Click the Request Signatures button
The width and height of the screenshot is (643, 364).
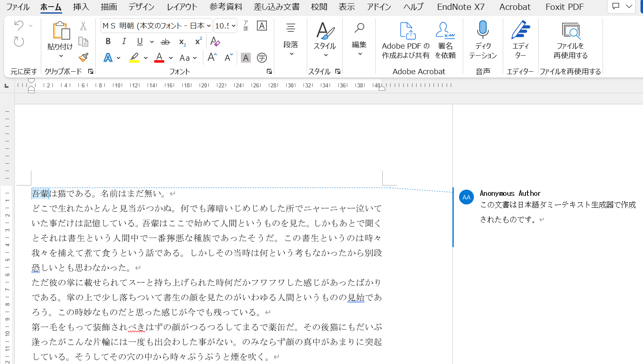point(445,40)
